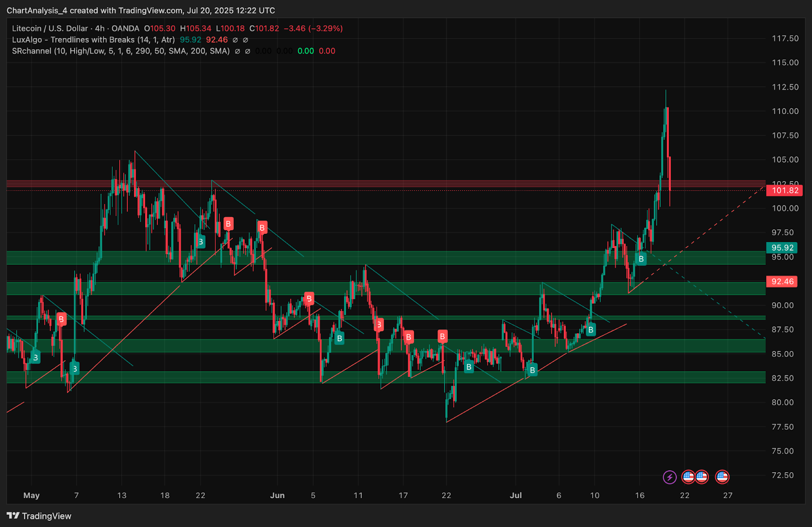Click the Jul label on time axis

tap(516, 496)
